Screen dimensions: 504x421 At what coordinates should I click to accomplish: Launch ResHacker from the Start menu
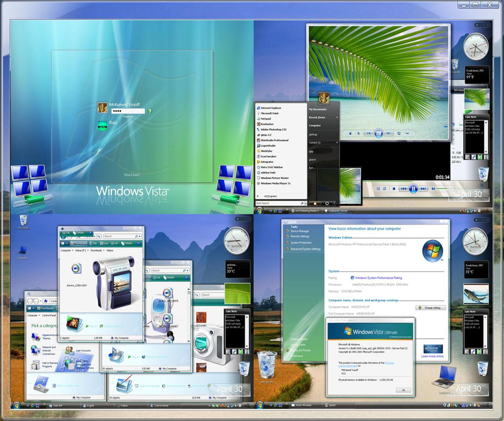[265, 124]
